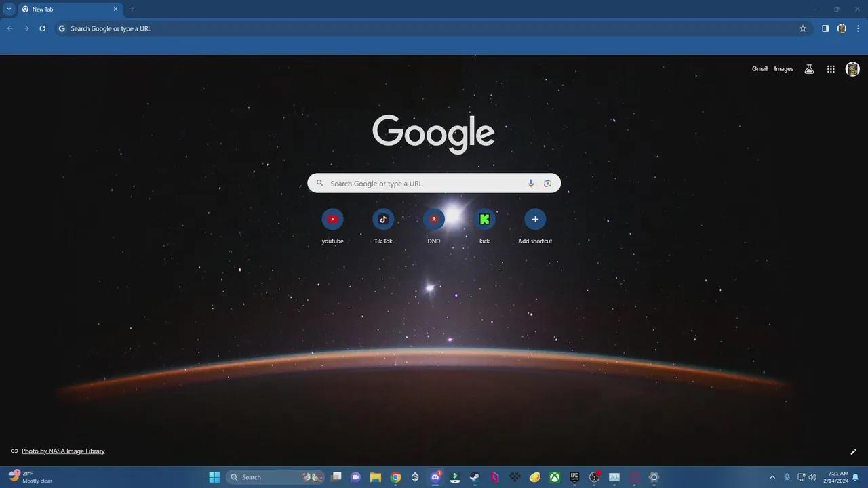The image size is (868, 488).
Task: Open the Xbox app from the taskbar
Action: 555,477
